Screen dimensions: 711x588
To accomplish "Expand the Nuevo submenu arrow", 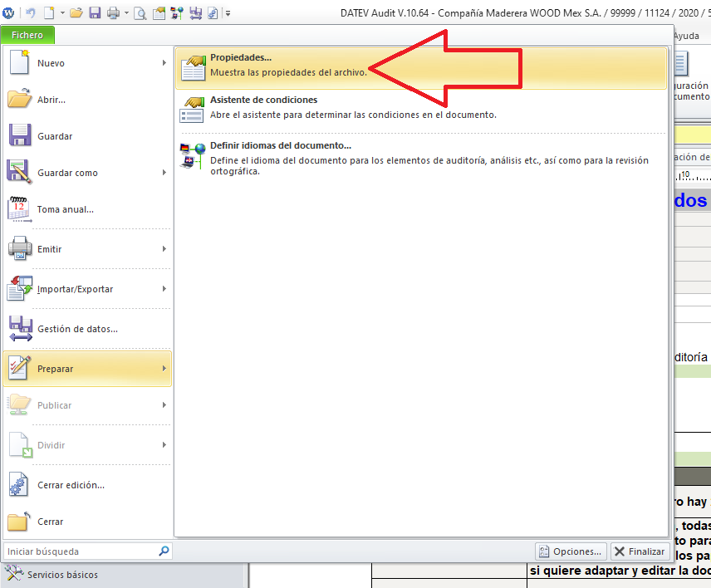I will tap(164, 63).
